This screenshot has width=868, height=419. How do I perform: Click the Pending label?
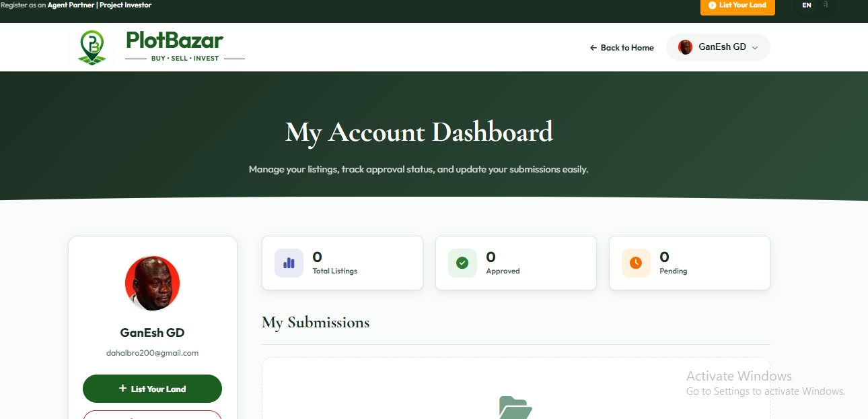pyautogui.click(x=674, y=271)
